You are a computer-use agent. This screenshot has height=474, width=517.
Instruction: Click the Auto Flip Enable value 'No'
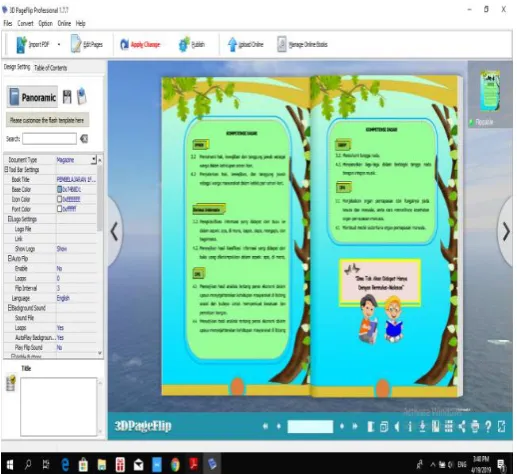[59, 268]
